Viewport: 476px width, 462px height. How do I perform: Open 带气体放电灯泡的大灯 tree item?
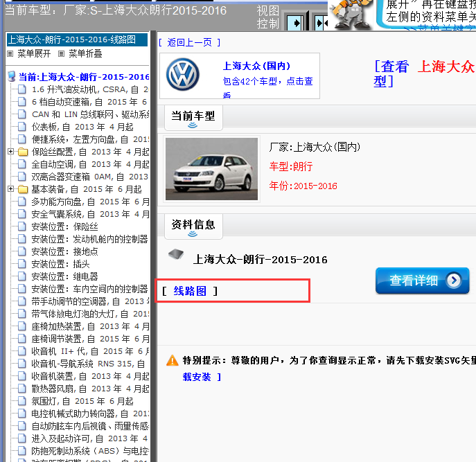pyautogui.click(x=90, y=314)
